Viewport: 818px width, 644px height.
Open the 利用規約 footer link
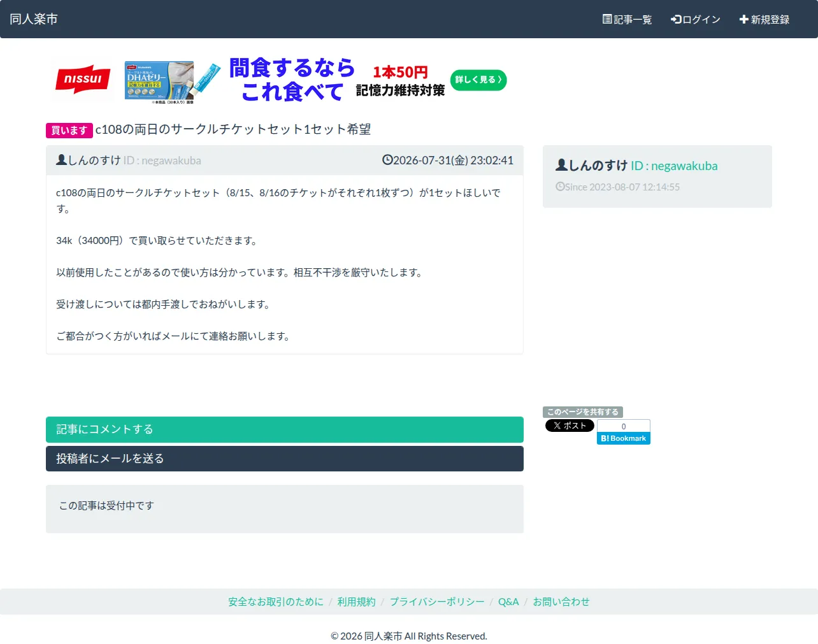pos(357,601)
